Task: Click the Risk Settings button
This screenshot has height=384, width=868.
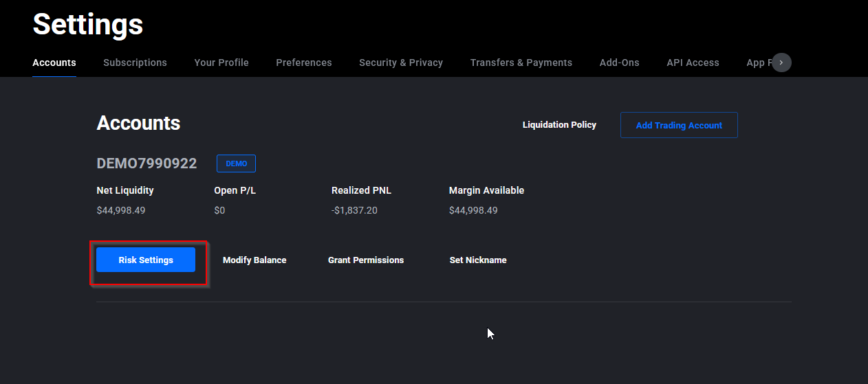Action: 146,260
